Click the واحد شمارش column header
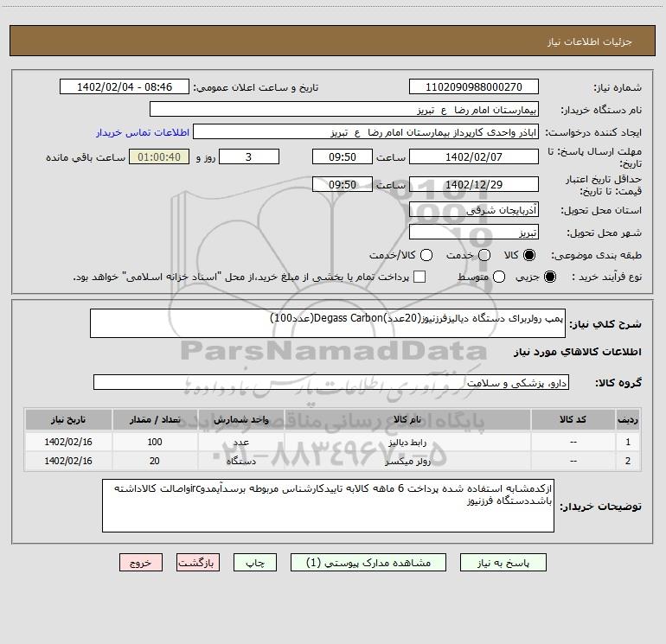This screenshot has width=666, height=644. pos(240,419)
